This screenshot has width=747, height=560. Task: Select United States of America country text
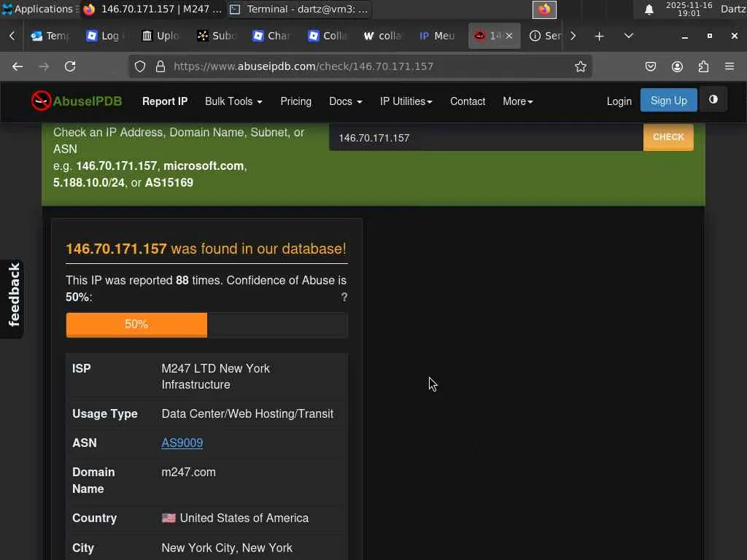click(x=244, y=518)
